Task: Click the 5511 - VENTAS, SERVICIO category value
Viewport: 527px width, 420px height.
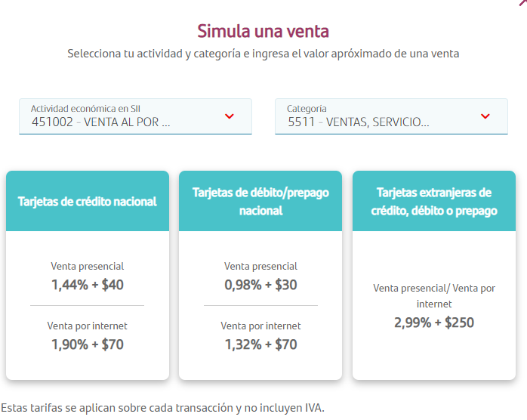Action: (x=358, y=122)
